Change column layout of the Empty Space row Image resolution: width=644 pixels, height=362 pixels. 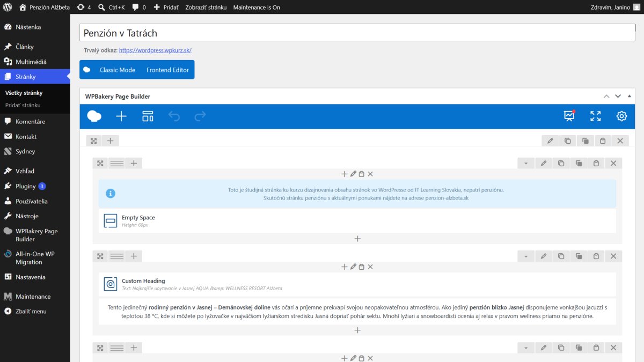[x=116, y=164]
